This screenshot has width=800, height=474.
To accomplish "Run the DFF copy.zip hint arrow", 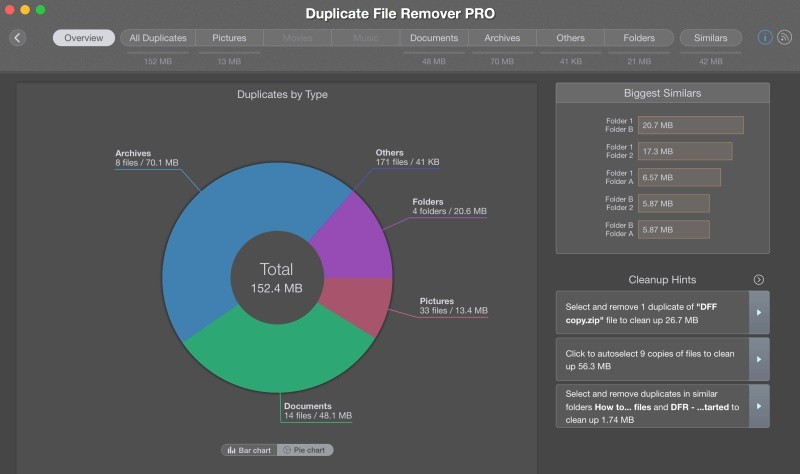I will 759,313.
